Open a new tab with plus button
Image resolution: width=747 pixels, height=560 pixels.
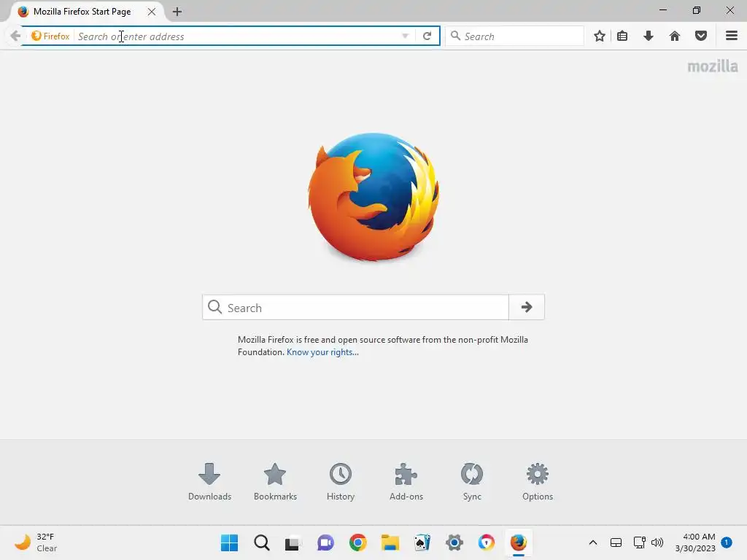point(177,12)
